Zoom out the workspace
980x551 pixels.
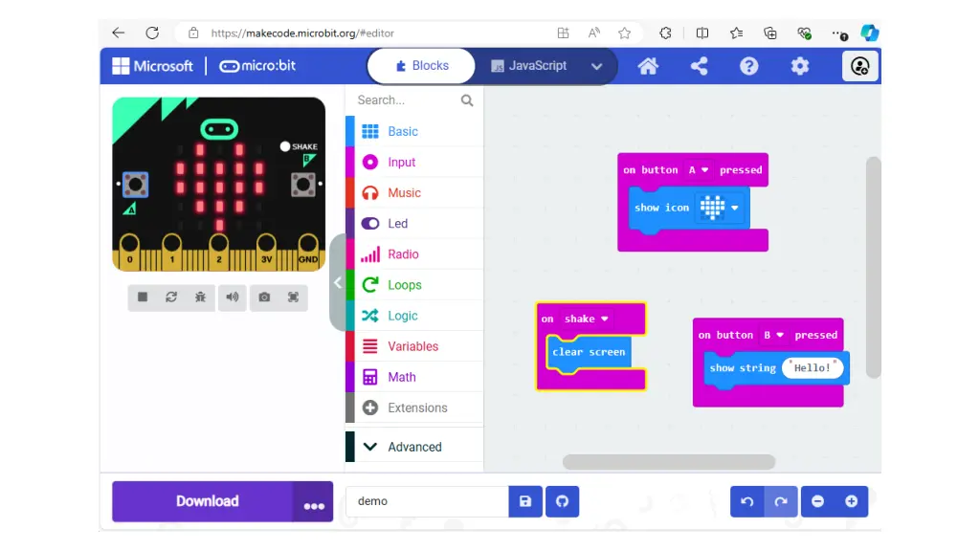(817, 501)
